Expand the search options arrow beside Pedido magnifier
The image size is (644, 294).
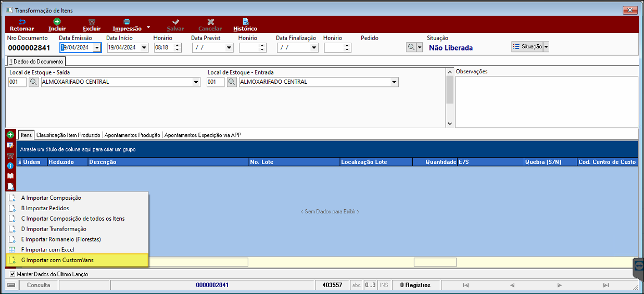pos(420,47)
